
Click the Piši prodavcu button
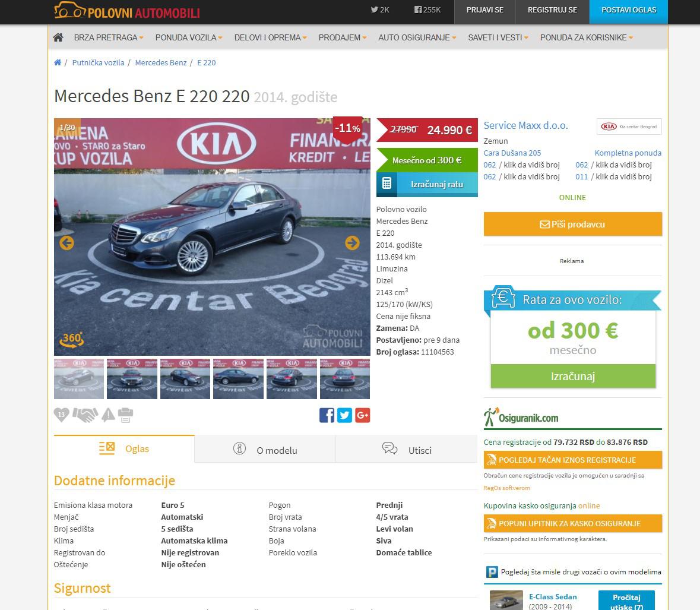572,225
